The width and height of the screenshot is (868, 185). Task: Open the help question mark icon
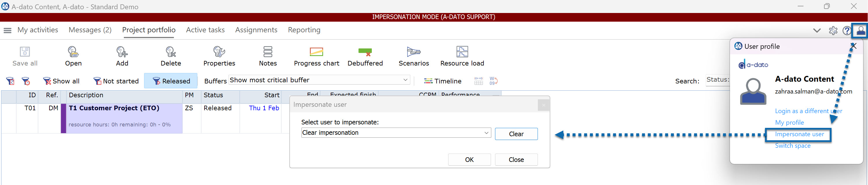pyautogui.click(x=847, y=31)
